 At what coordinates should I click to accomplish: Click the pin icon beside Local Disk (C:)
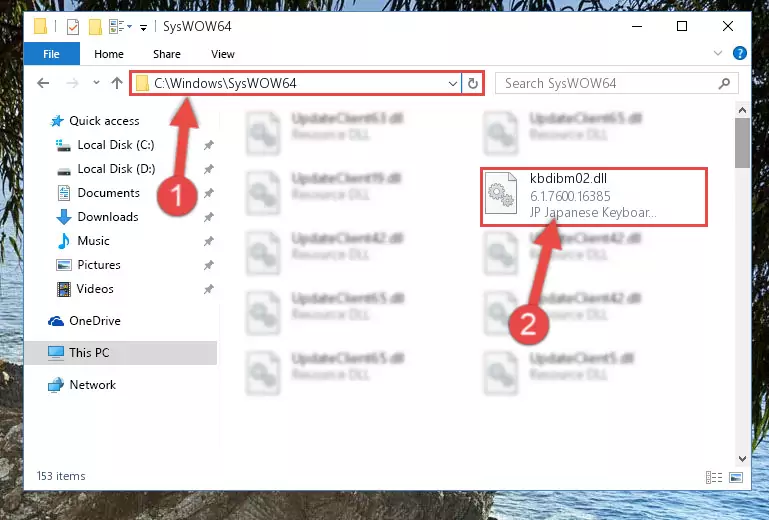[208, 145]
